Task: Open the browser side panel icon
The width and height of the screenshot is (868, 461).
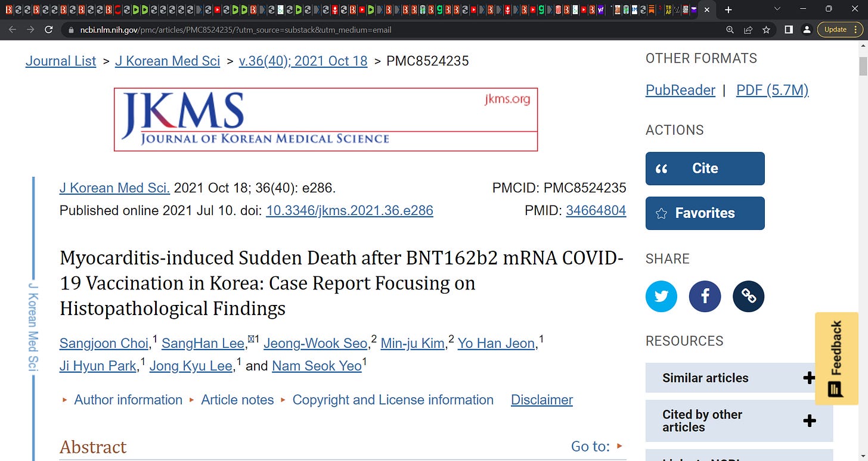Action: click(x=788, y=29)
